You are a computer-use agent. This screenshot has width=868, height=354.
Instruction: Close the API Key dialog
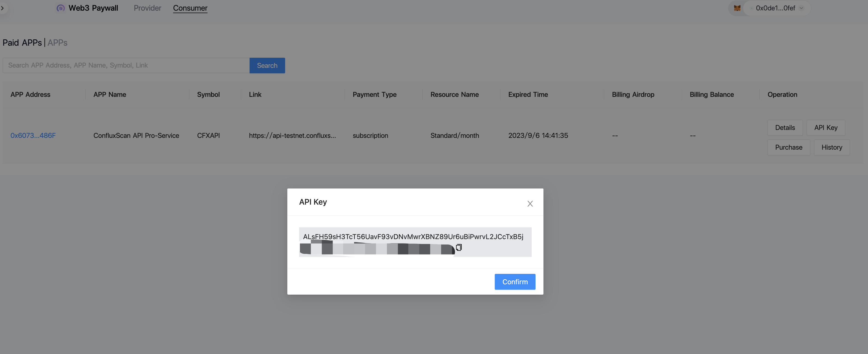coord(530,204)
